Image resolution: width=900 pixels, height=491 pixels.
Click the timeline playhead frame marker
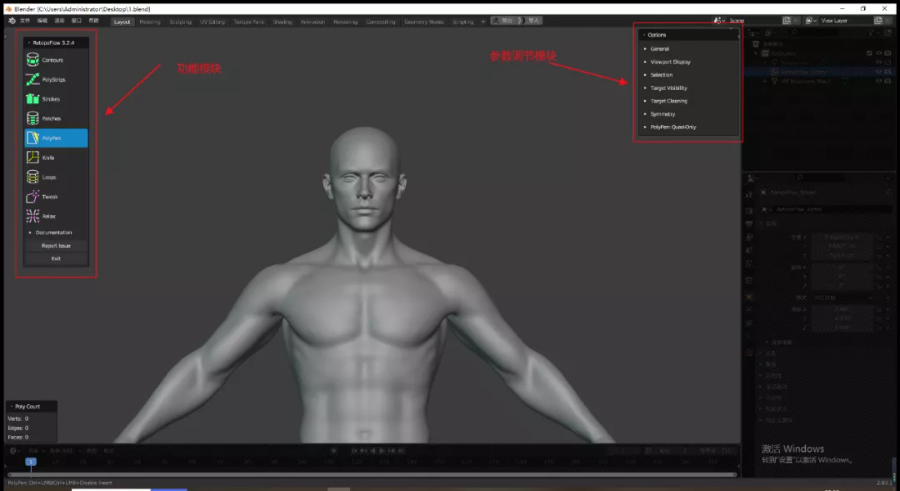pos(31,462)
